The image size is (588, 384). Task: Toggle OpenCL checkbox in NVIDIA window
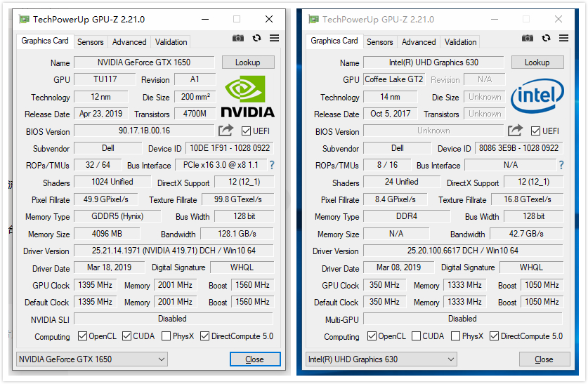tap(82, 336)
